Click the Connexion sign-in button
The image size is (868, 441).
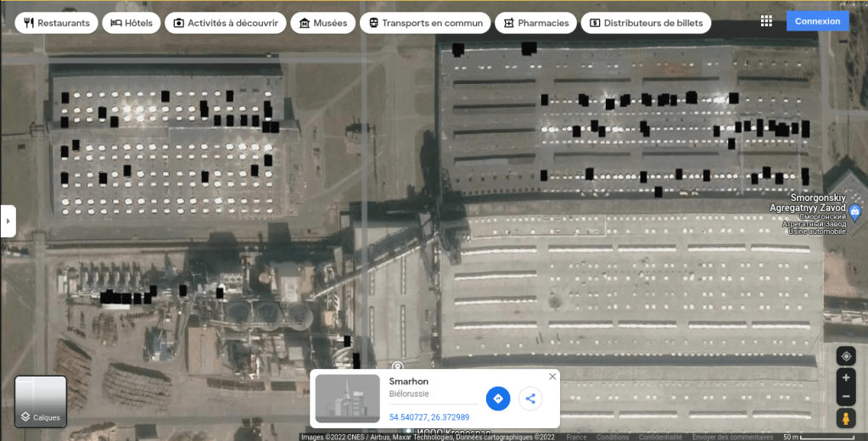click(817, 21)
